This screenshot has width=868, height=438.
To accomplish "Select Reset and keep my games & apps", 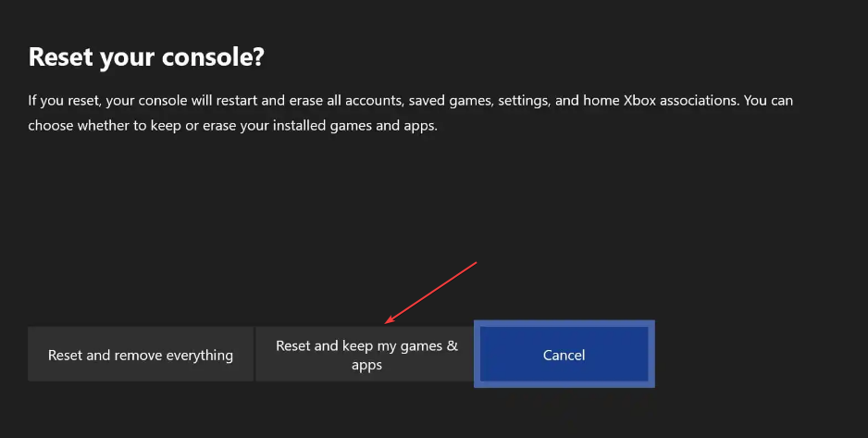I will (366, 354).
